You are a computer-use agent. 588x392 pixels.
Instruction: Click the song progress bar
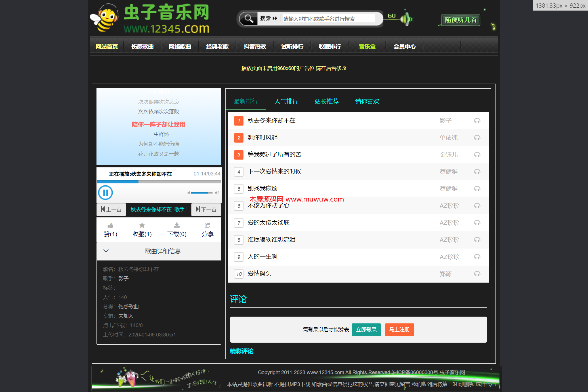pos(159,182)
